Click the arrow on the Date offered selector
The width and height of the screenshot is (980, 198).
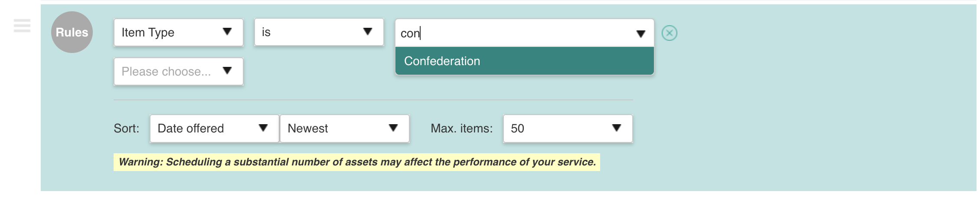(263, 128)
